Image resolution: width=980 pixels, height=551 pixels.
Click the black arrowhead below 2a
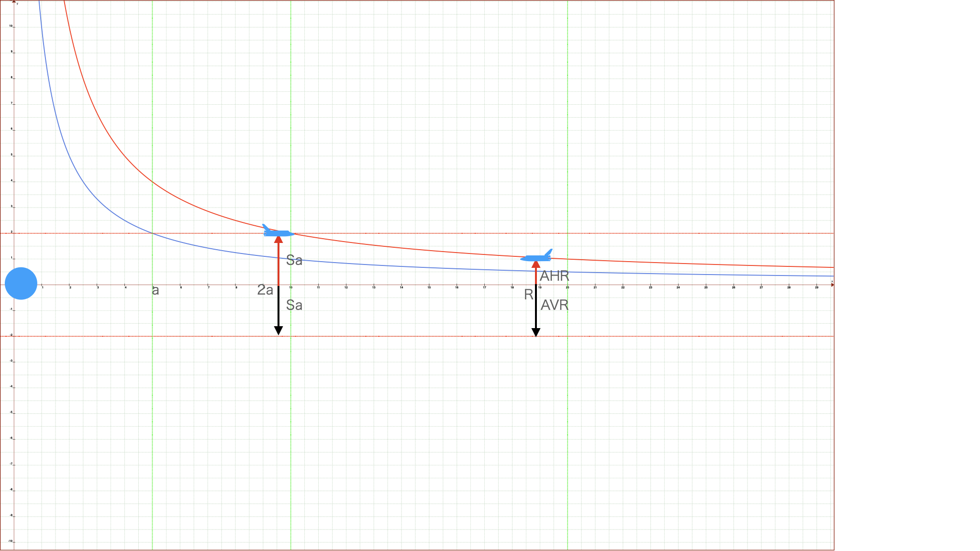pyautogui.click(x=278, y=331)
